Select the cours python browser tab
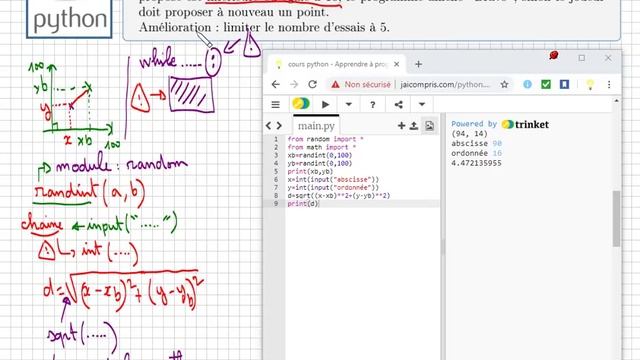 coord(337,64)
